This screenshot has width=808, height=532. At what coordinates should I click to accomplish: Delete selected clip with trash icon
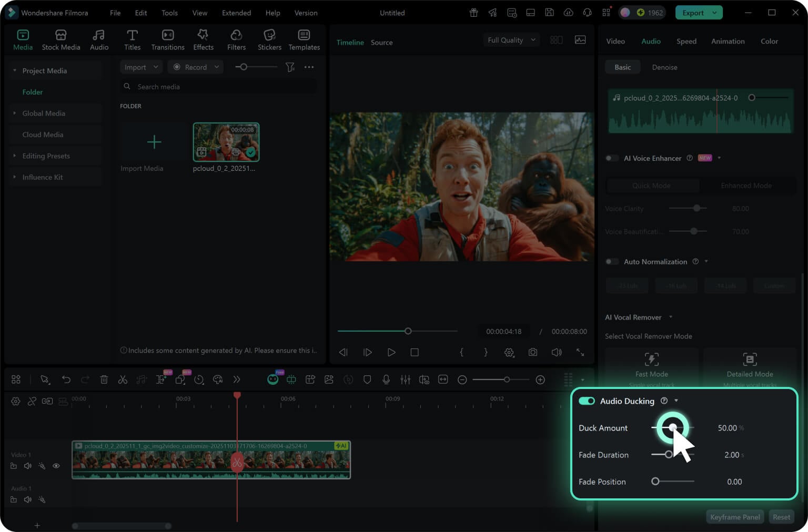104,380
